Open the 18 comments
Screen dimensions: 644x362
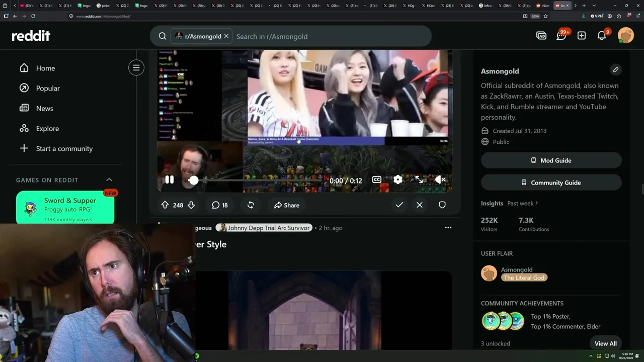pos(220,205)
